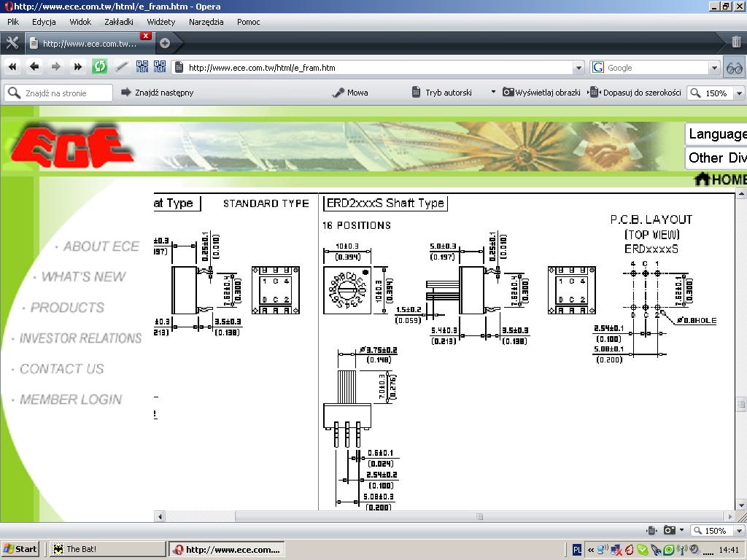Click the CONTACT US link

pyautogui.click(x=62, y=369)
